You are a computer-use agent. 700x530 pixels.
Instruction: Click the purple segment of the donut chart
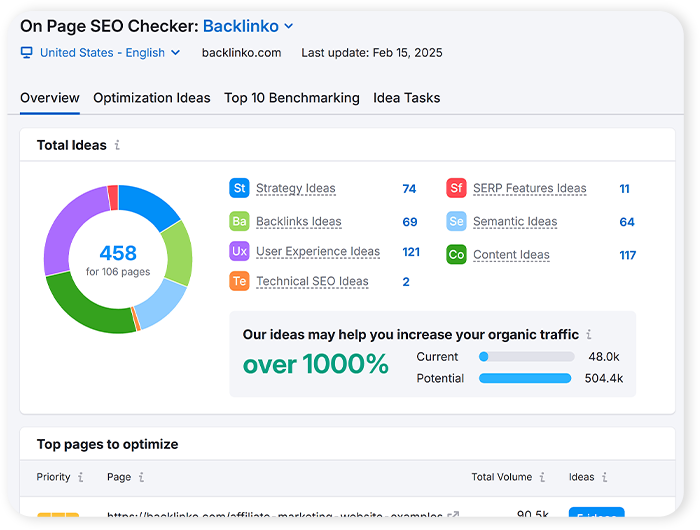[x=65, y=228]
